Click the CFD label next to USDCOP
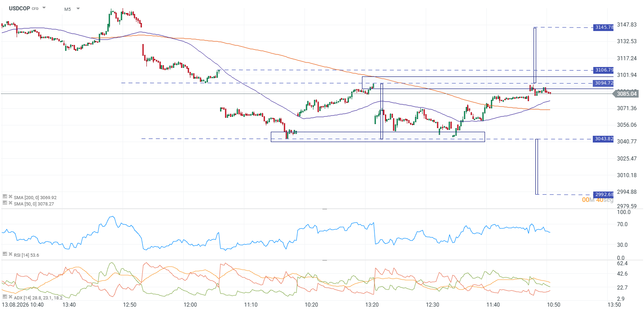Image resolution: width=644 pixels, height=312 pixels. tap(35, 9)
